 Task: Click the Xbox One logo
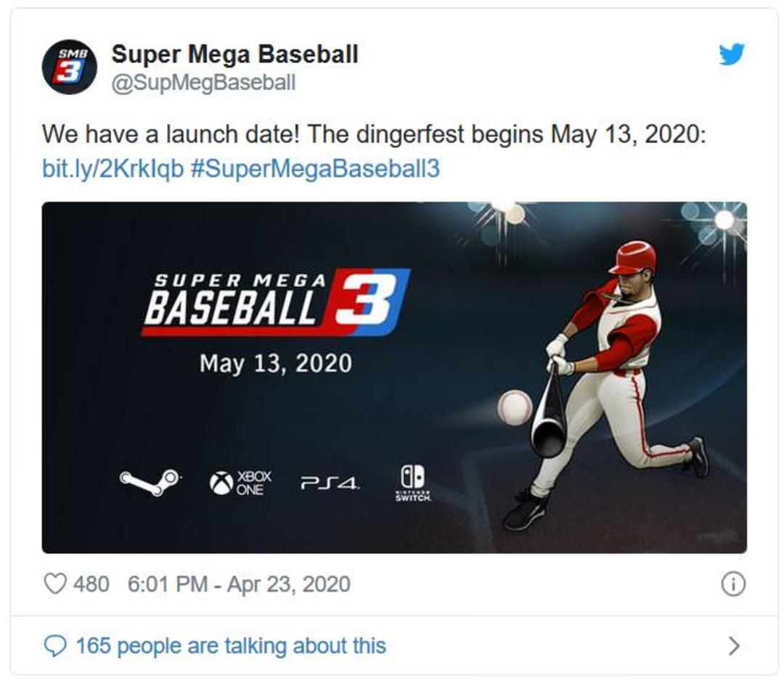[240, 483]
